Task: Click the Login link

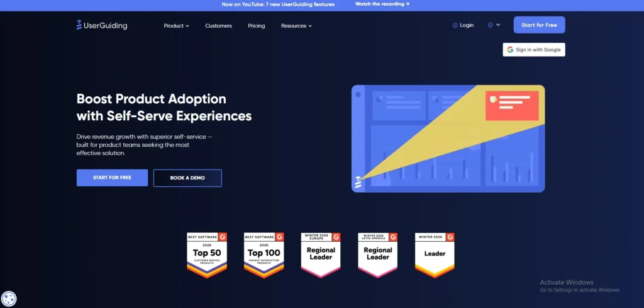Action: [463, 25]
